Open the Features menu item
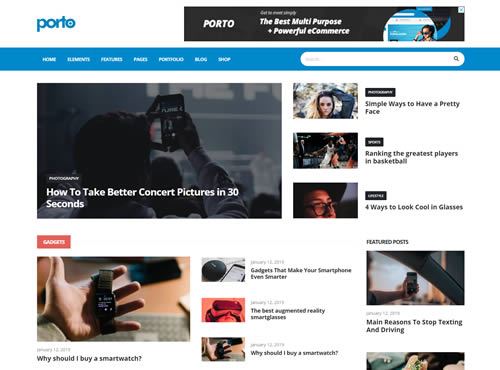This screenshot has width=500, height=370. (112, 59)
